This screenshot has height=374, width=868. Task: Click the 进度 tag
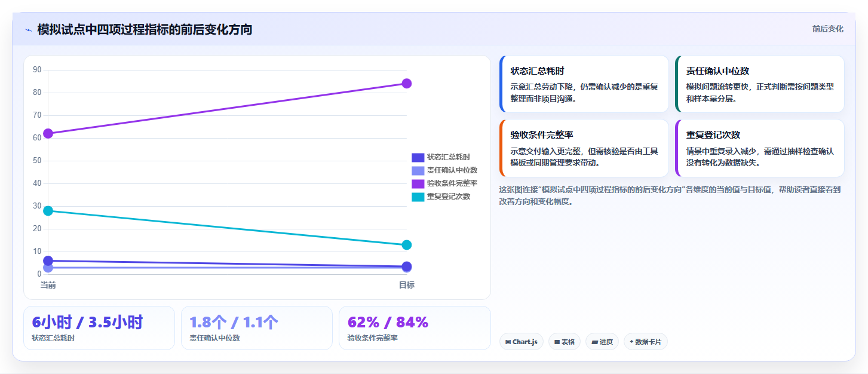602,342
